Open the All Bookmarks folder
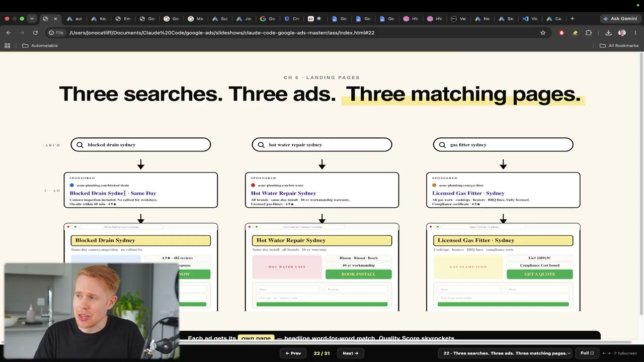The image size is (644, 362). 619,46
